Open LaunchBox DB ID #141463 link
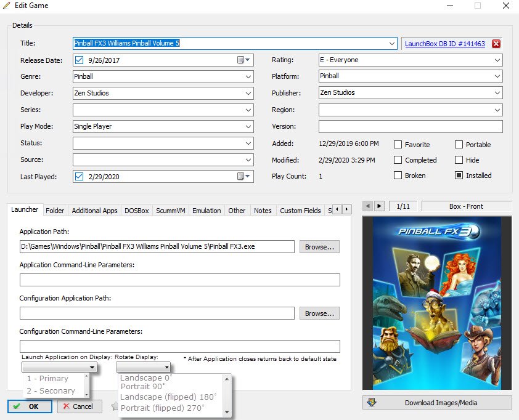This screenshot has width=519, height=420. (x=445, y=44)
